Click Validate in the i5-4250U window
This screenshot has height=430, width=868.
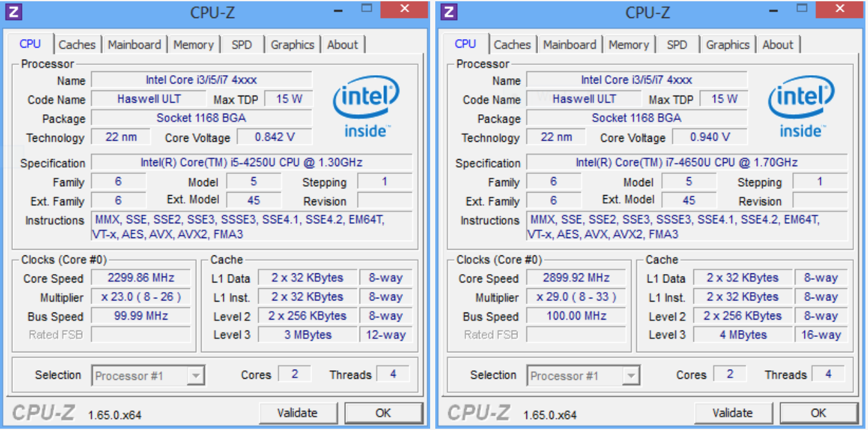click(x=297, y=413)
